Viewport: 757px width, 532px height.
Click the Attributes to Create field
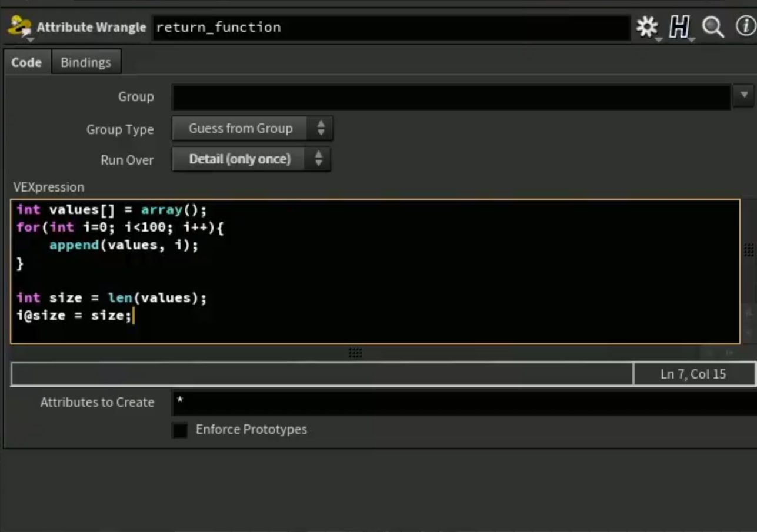pyautogui.click(x=464, y=403)
